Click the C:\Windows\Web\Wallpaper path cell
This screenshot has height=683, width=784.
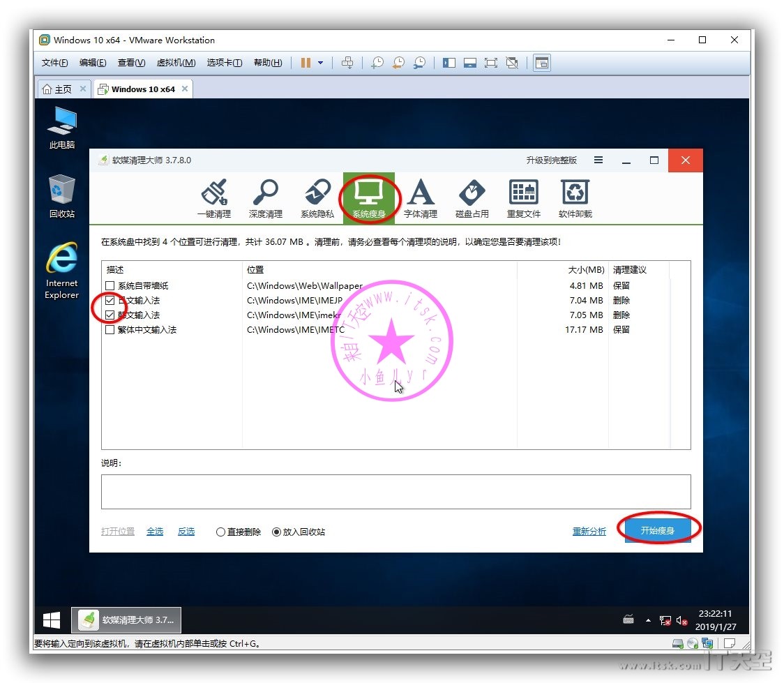click(x=305, y=285)
